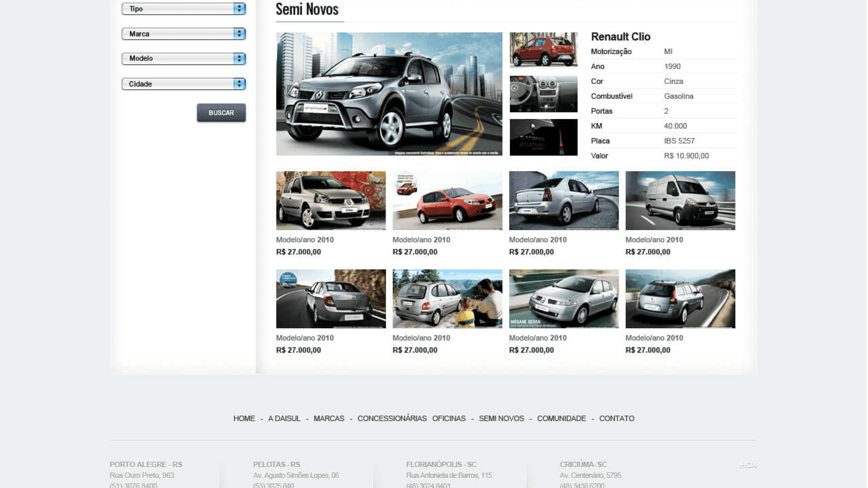Open A DAISUL footer link
The width and height of the screenshot is (868, 488).
pyautogui.click(x=284, y=418)
